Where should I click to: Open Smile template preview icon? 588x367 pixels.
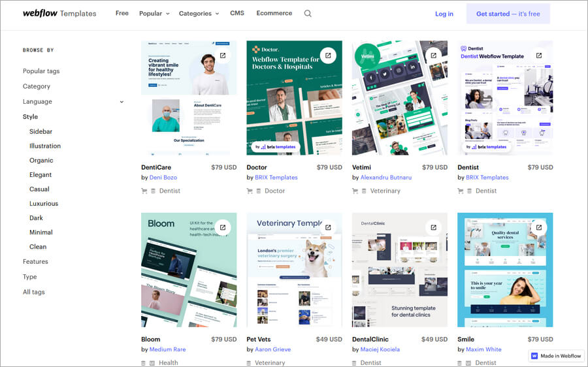539,227
